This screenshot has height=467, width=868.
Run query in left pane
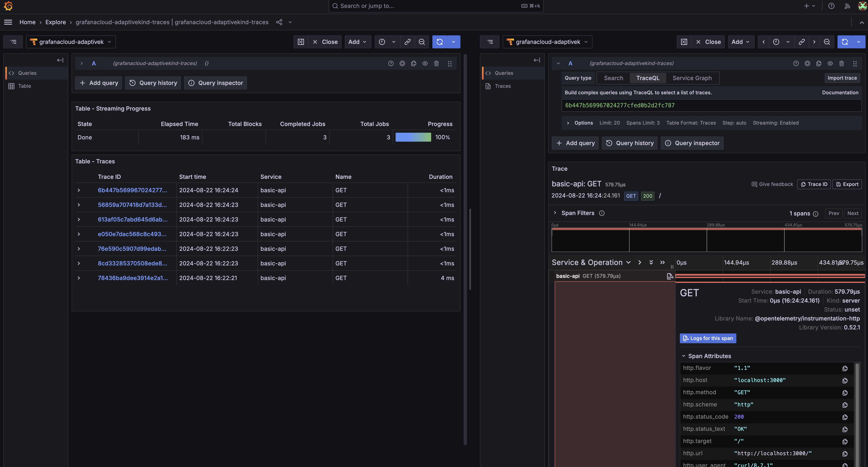pyautogui.click(x=439, y=42)
